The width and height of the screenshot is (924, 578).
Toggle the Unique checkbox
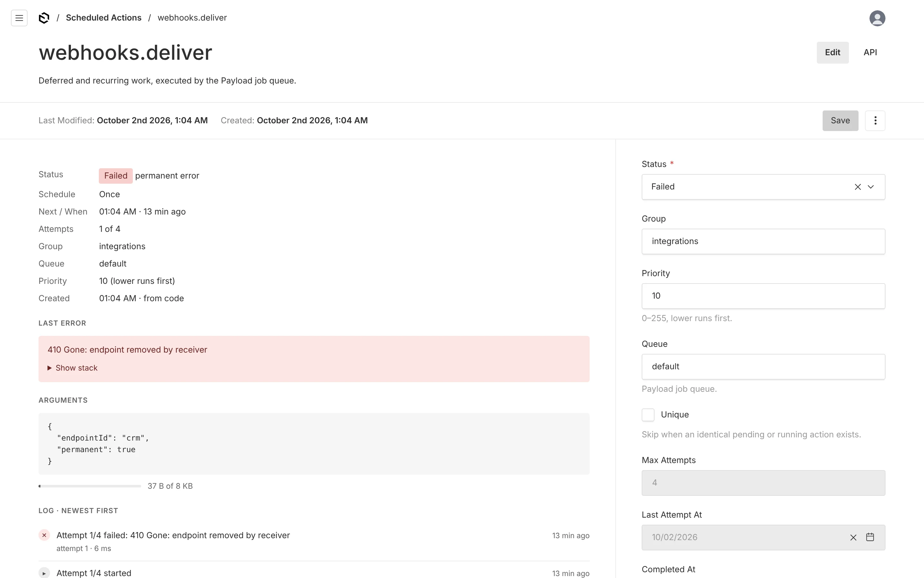tap(648, 415)
